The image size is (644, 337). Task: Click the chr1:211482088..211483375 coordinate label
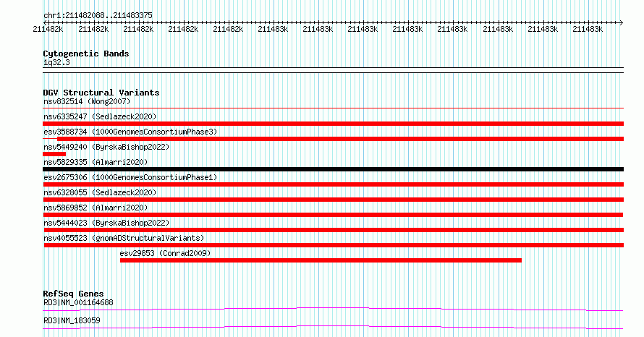click(x=98, y=16)
